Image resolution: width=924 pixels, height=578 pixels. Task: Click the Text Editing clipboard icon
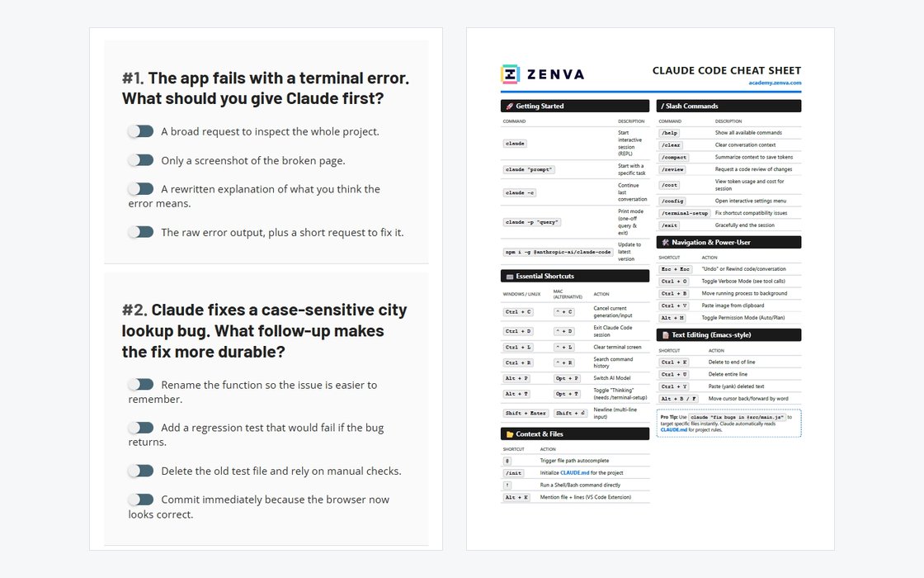[665, 335]
